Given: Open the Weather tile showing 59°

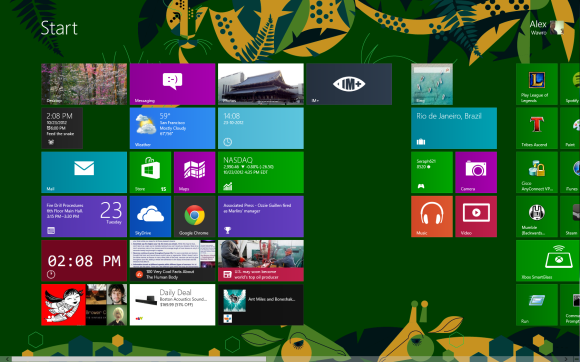Looking at the screenshot, I should [x=172, y=128].
